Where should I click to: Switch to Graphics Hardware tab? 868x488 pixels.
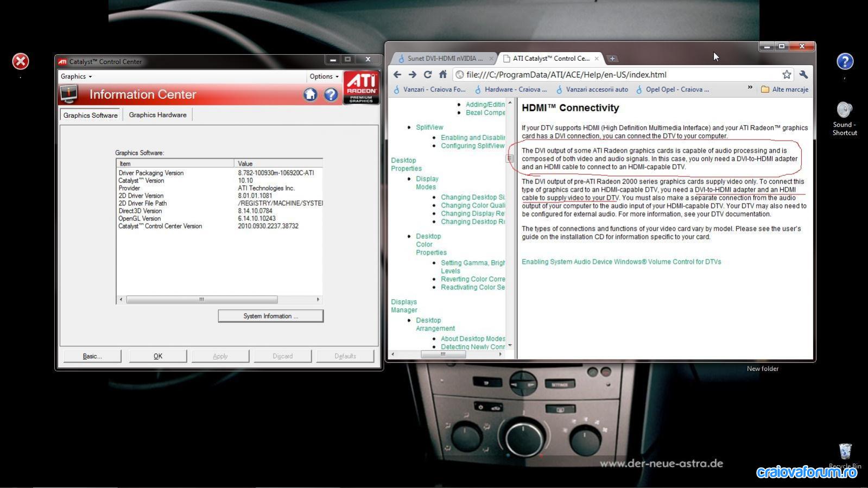point(157,115)
